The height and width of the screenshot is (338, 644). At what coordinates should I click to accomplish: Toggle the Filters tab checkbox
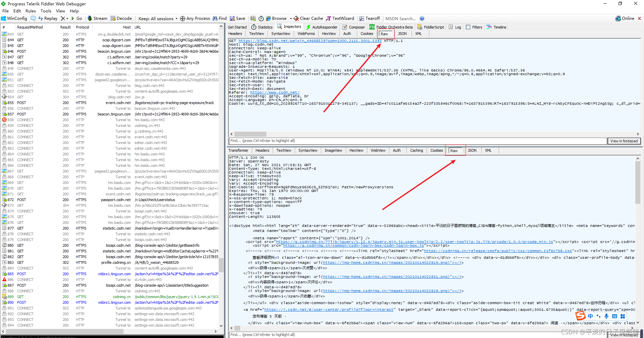point(468,27)
